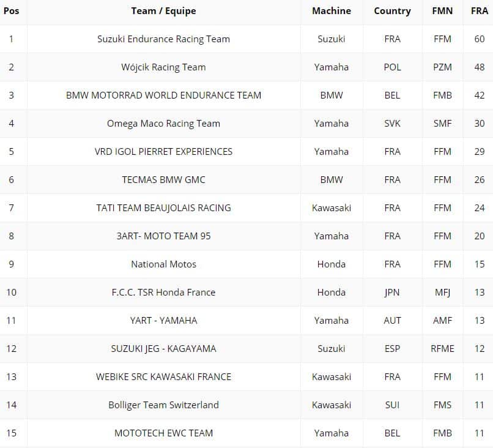Select Suzuki Endurance Racing Team row
The height and width of the screenshot is (448, 493).
tap(163, 39)
